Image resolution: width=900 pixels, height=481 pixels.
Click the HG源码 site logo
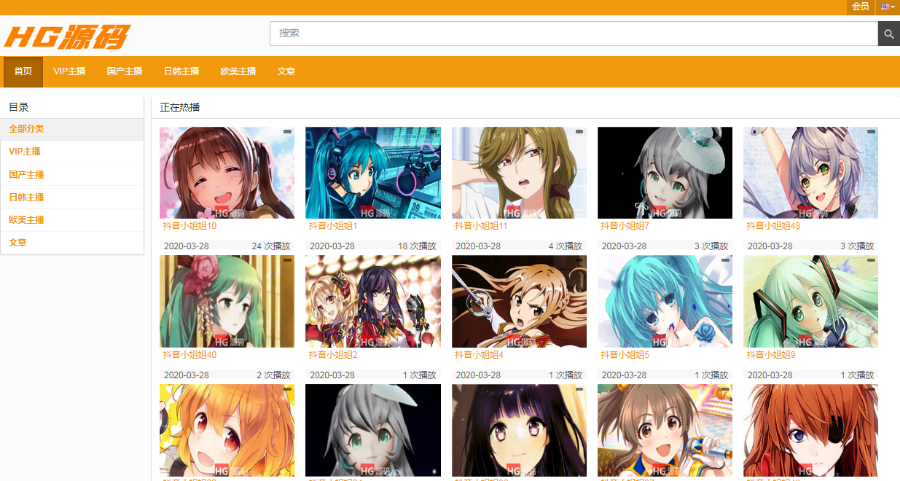pos(67,37)
